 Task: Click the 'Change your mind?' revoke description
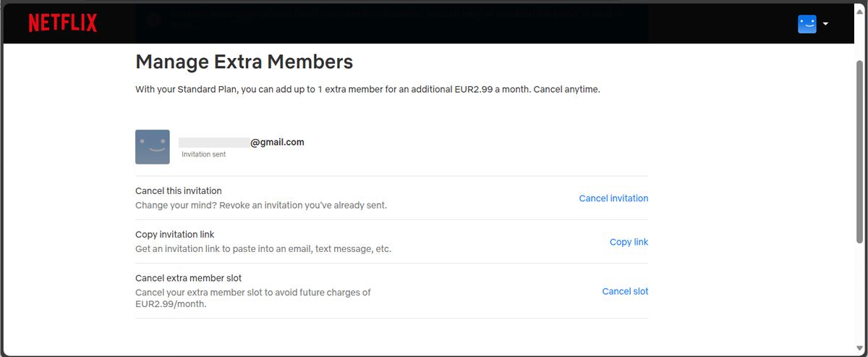coord(261,205)
